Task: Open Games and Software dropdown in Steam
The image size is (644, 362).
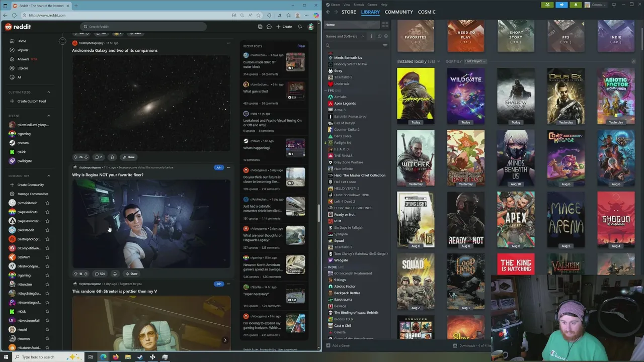Action: [x=345, y=36]
